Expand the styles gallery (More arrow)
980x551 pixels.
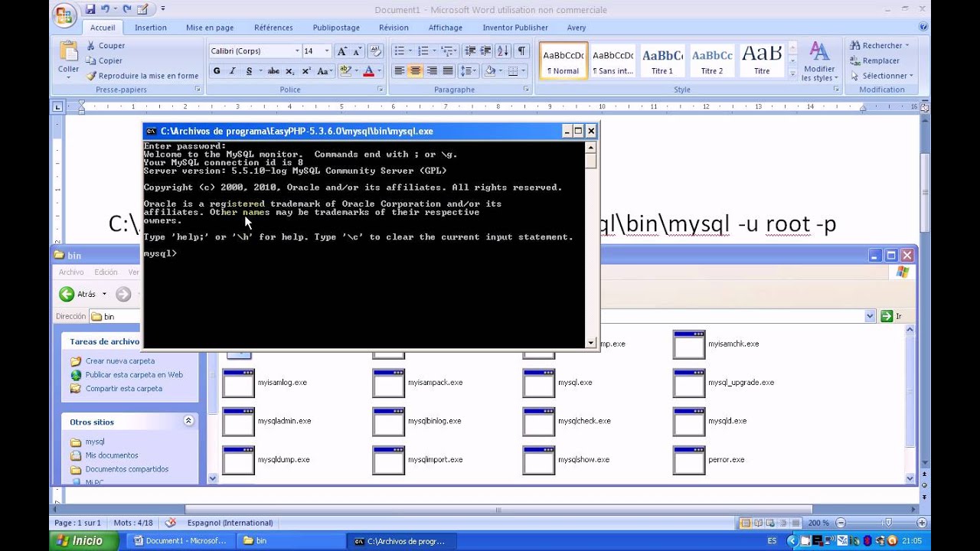792,74
